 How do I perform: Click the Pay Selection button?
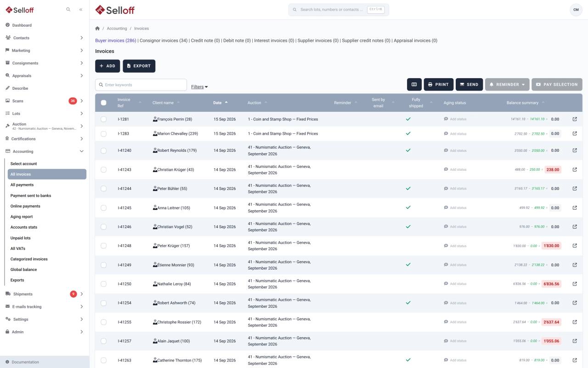pos(557,85)
